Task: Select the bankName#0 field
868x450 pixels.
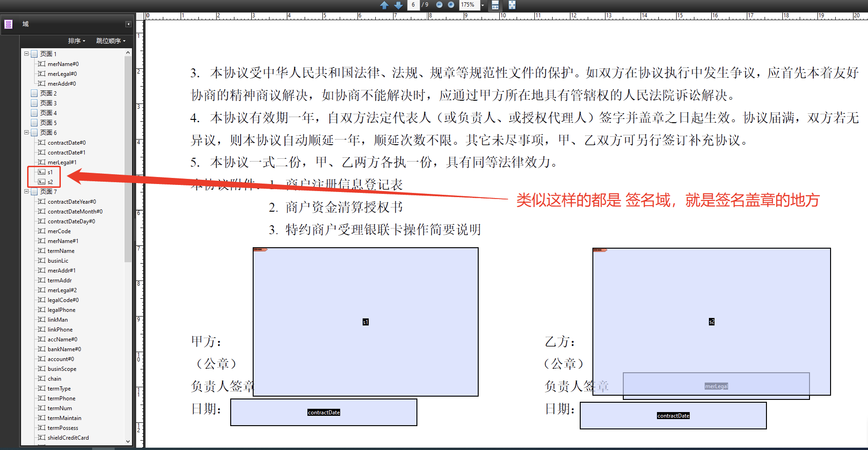Action: tap(64, 349)
